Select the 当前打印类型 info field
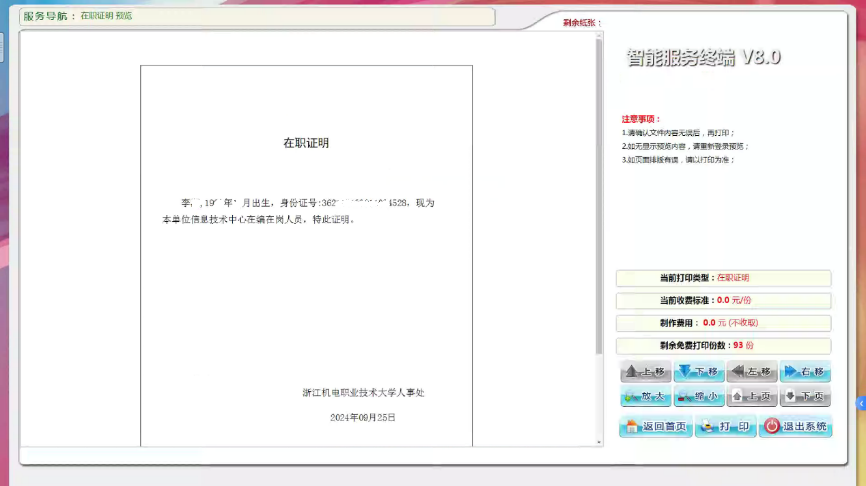866x486 pixels. (x=723, y=278)
